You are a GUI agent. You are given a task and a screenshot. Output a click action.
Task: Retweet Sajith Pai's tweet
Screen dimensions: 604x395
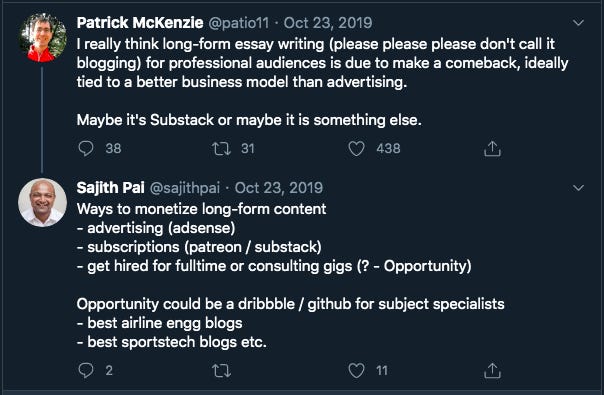[221, 371]
